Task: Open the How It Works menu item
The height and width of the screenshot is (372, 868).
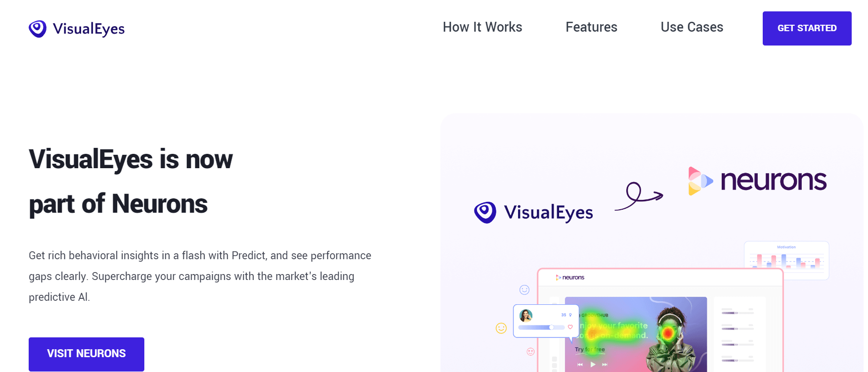Action: click(482, 27)
